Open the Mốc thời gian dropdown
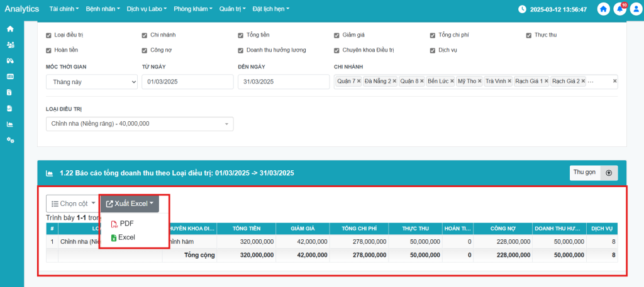The width and height of the screenshot is (644, 287). [x=91, y=82]
